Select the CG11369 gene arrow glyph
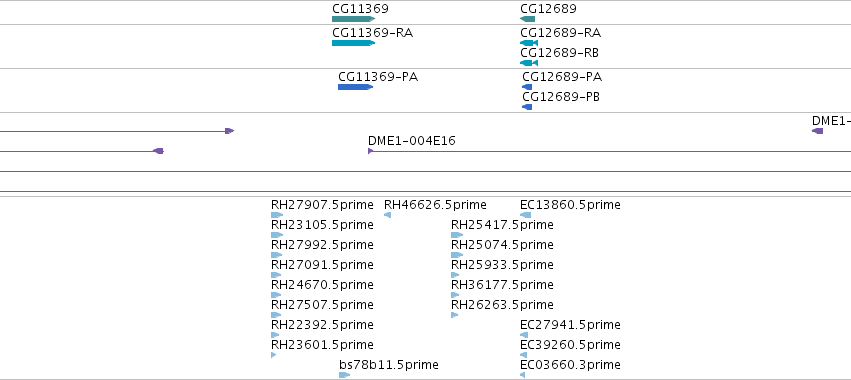This screenshot has height=380, width=851. point(353,19)
